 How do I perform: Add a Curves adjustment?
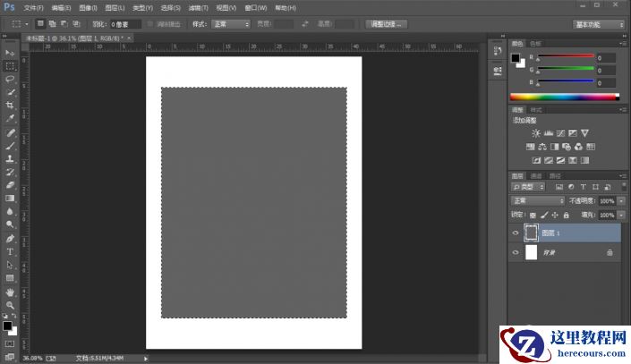click(x=560, y=133)
